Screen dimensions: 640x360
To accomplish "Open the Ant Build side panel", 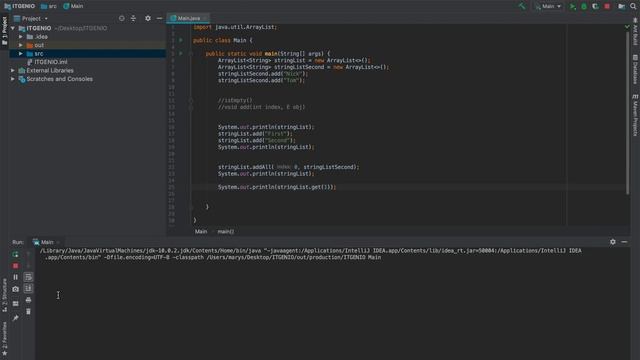I will coord(635,31).
